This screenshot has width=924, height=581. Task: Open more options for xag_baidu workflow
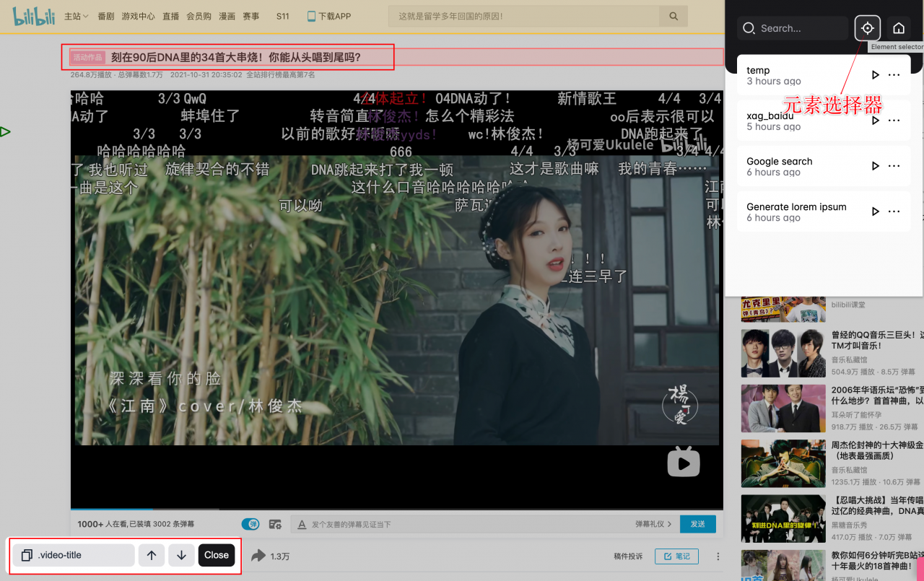click(x=894, y=121)
